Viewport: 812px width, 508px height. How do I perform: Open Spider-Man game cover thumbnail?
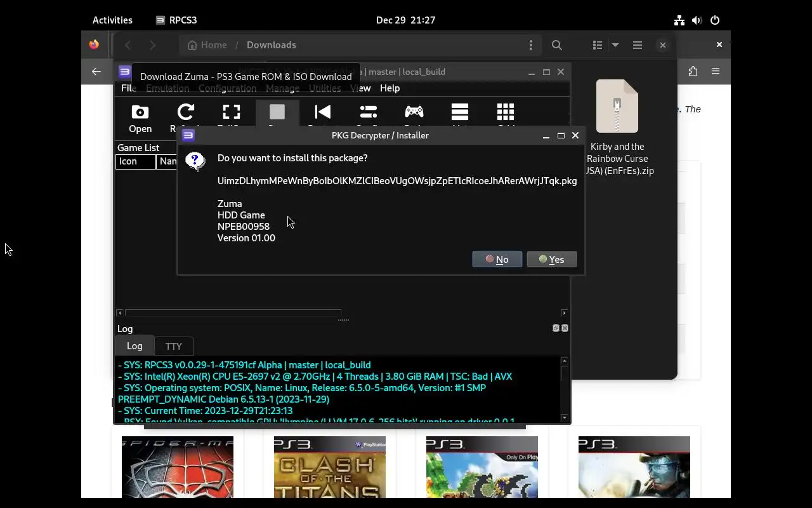tap(178, 467)
